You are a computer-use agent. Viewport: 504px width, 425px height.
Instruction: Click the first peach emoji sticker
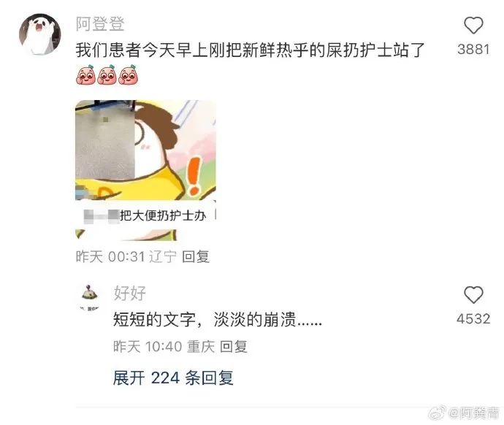click(85, 74)
